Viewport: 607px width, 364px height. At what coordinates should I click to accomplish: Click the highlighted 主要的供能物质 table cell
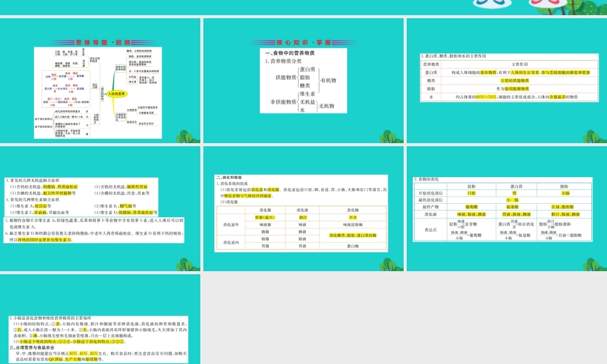click(x=515, y=81)
